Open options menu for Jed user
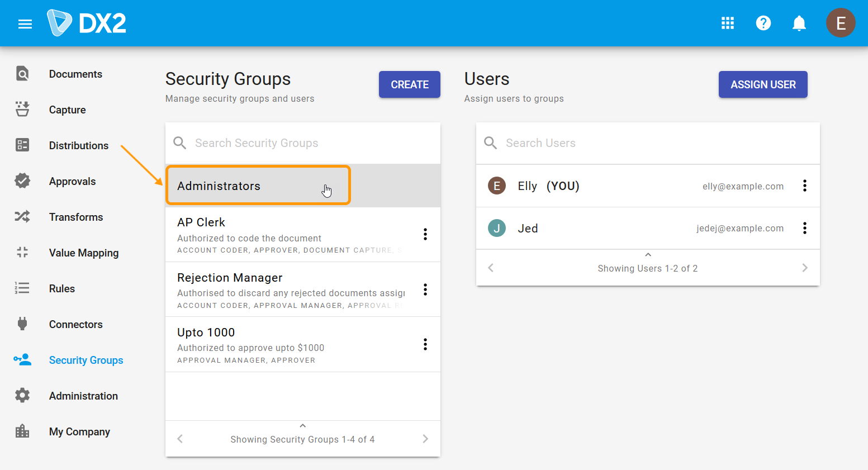Image resolution: width=868 pixels, height=470 pixels. [x=805, y=228]
